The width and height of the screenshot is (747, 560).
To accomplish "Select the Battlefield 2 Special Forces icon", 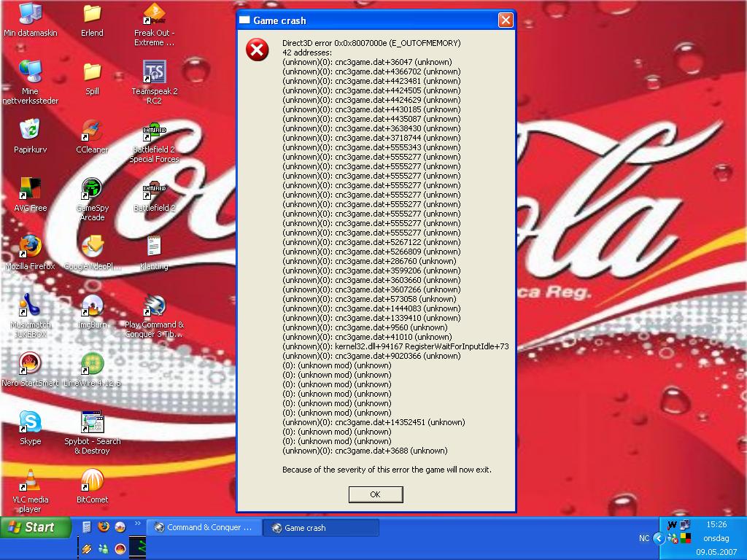I will point(154,133).
